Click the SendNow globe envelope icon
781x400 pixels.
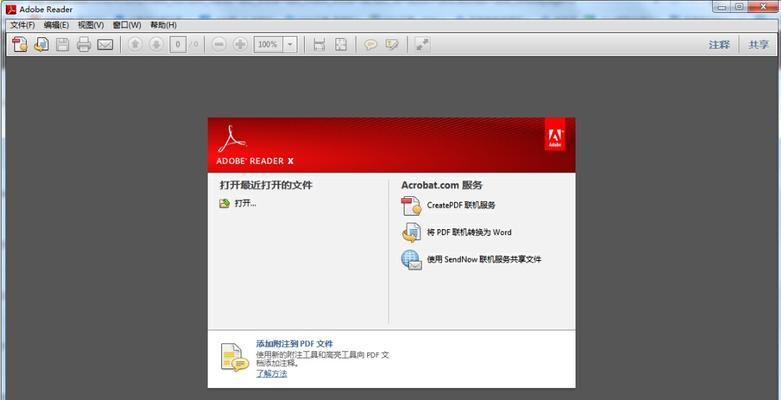pyautogui.click(x=411, y=260)
